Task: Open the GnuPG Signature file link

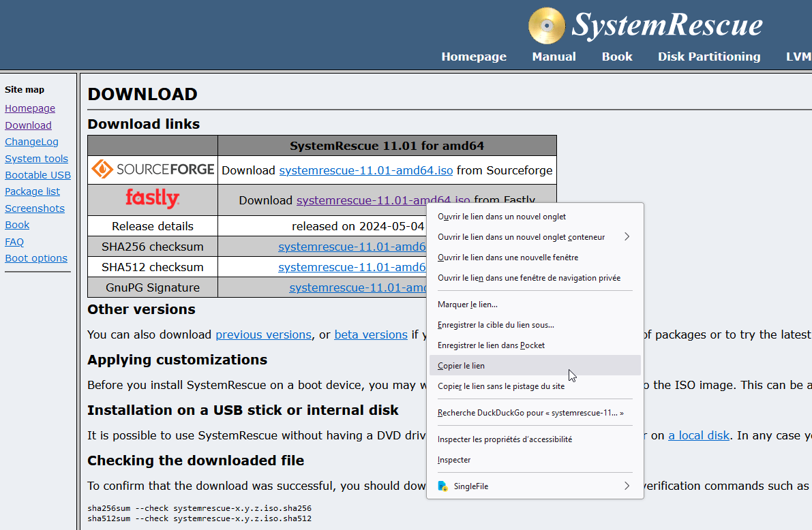Action: 357,287
